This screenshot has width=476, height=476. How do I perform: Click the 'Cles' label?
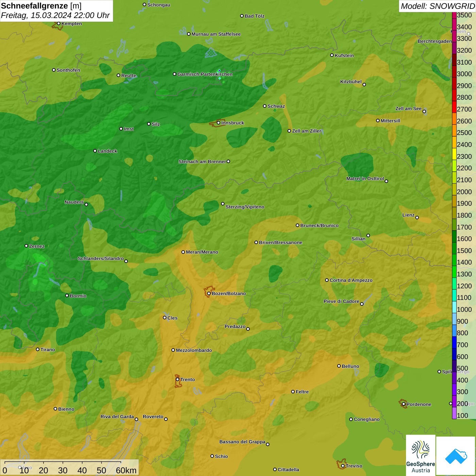coord(172,318)
